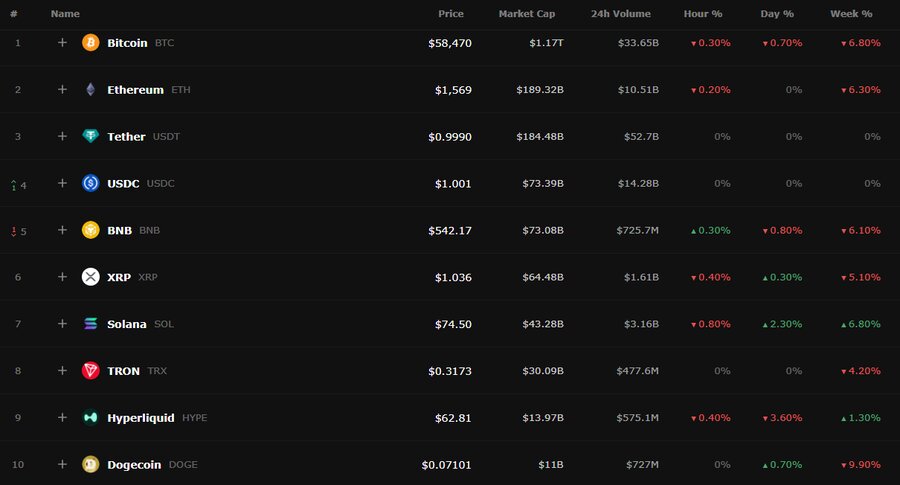
Task: Add Bitcoin to watchlist with plus
Action: click(x=62, y=42)
